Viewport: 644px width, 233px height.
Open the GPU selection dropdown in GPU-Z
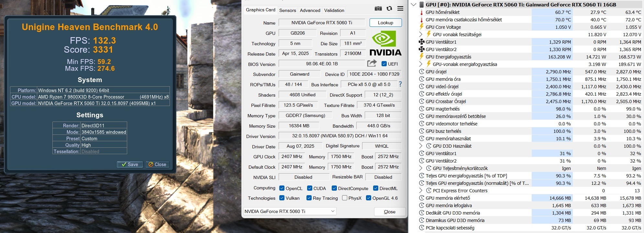(290, 211)
